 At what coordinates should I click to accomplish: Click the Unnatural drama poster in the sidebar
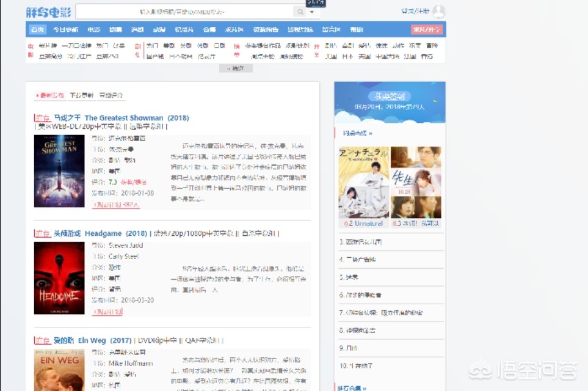[x=364, y=183]
